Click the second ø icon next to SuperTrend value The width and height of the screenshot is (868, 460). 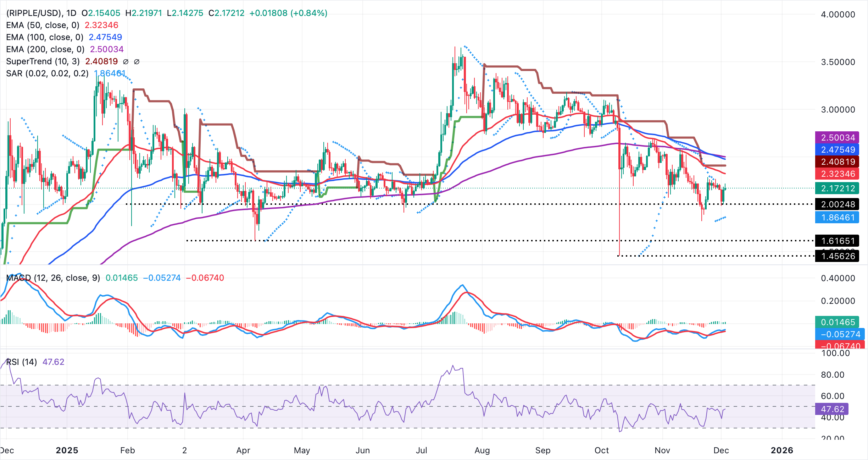point(137,61)
